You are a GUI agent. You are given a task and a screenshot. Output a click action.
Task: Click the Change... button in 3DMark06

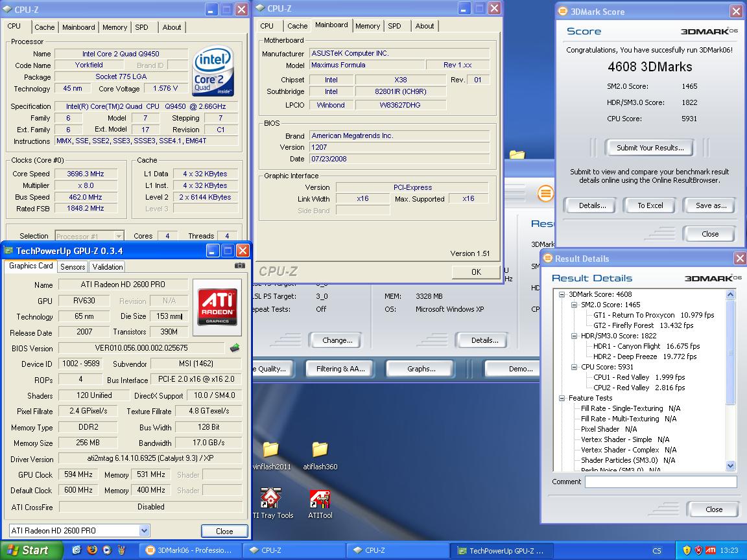[x=337, y=340]
